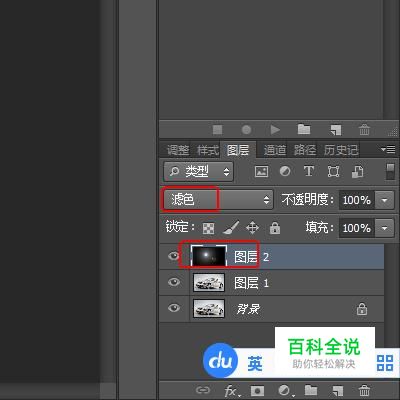Viewport: 400px width, 400px height.
Task: Select the 图层 tab
Action: (x=238, y=150)
